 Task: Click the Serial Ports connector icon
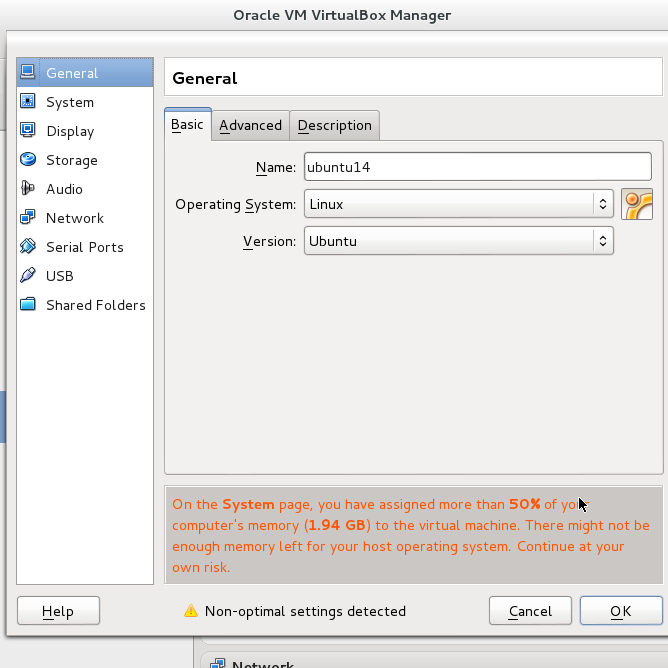[28, 246]
